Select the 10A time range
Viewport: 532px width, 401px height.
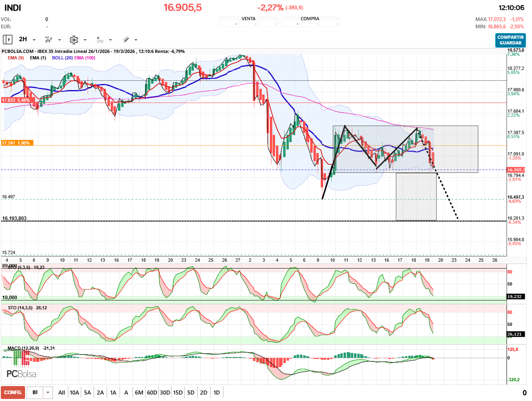tap(74, 393)
